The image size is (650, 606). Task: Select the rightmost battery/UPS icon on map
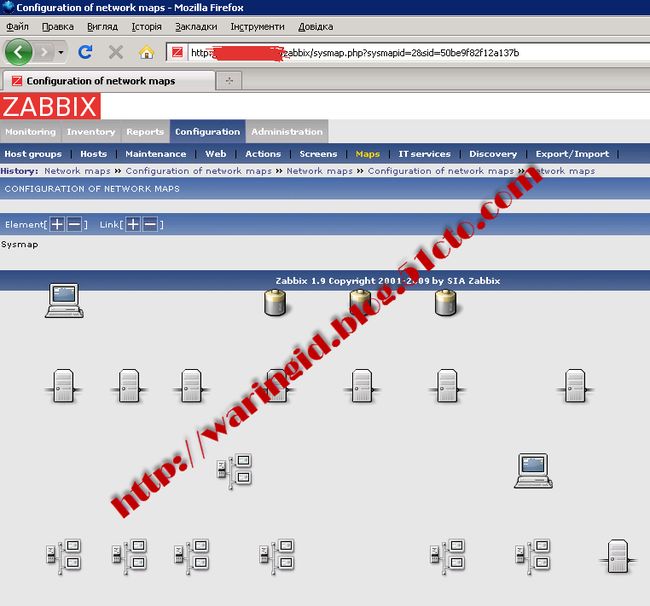446,303
